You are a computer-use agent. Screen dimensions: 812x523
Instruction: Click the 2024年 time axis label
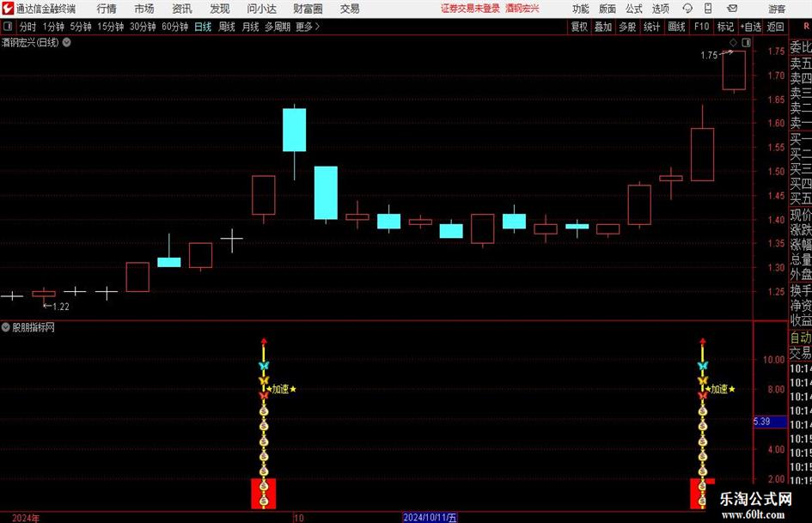[26, 518]
